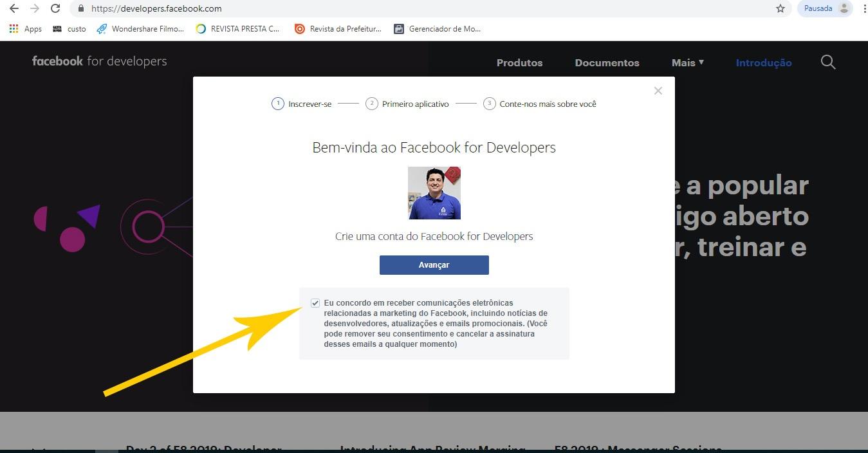The height and width of the screenshot is (453, 868).
Task: Open site search with magnifier icon
Action: pyautogui.click(x=828, y=62)
